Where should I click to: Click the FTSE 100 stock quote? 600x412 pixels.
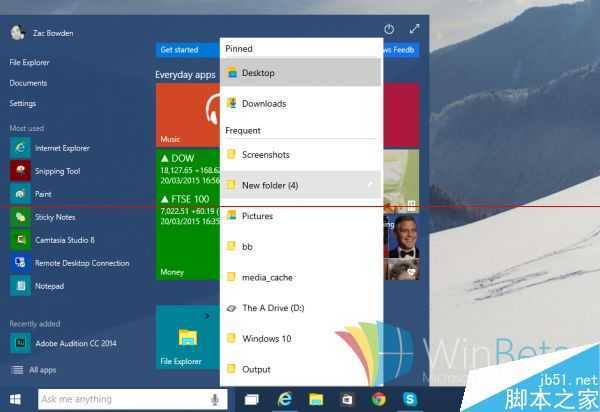tap(190, 210)
